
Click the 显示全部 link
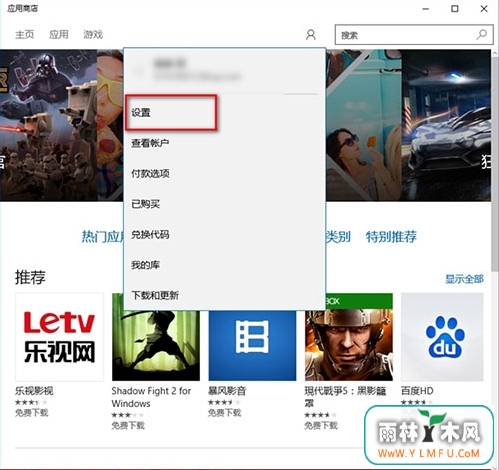[464, 279]
